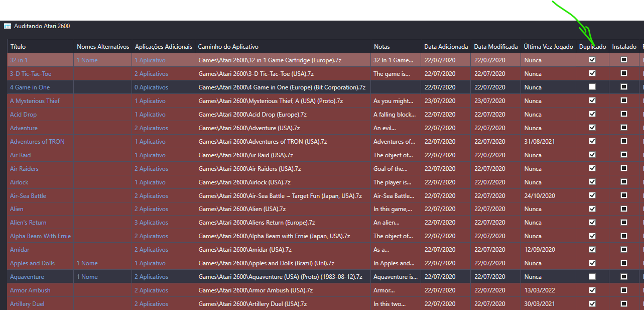Click the Artillery Duel title
This screenshot has height=310, width=644.
tap(27, 304)
